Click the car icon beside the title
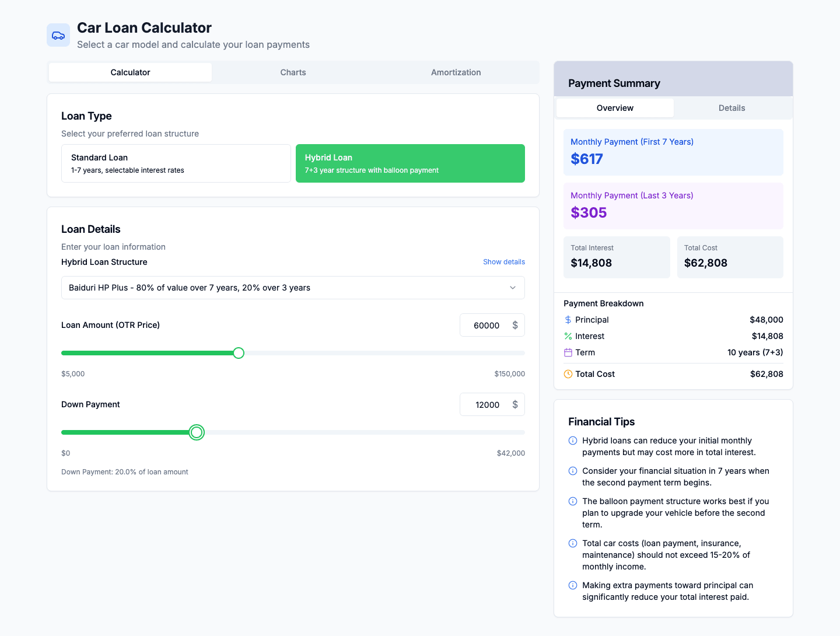 (x=58, y=35)
